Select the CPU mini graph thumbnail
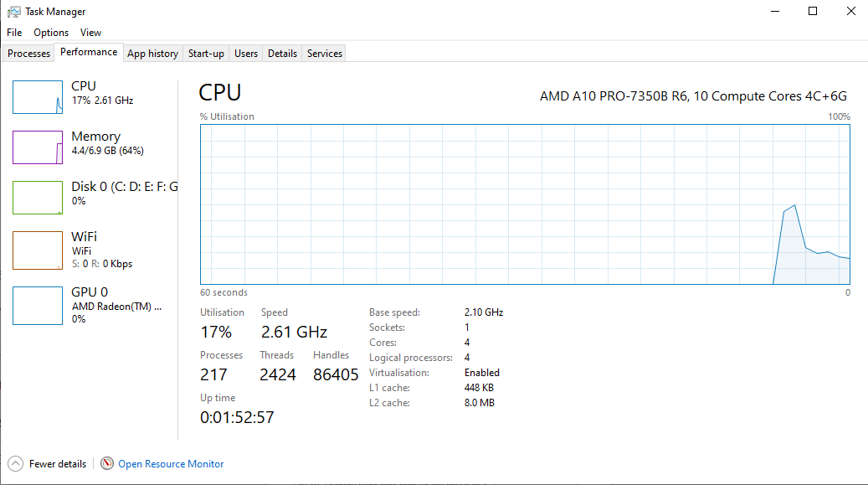The image size is (868, 485). coord(38,97)
